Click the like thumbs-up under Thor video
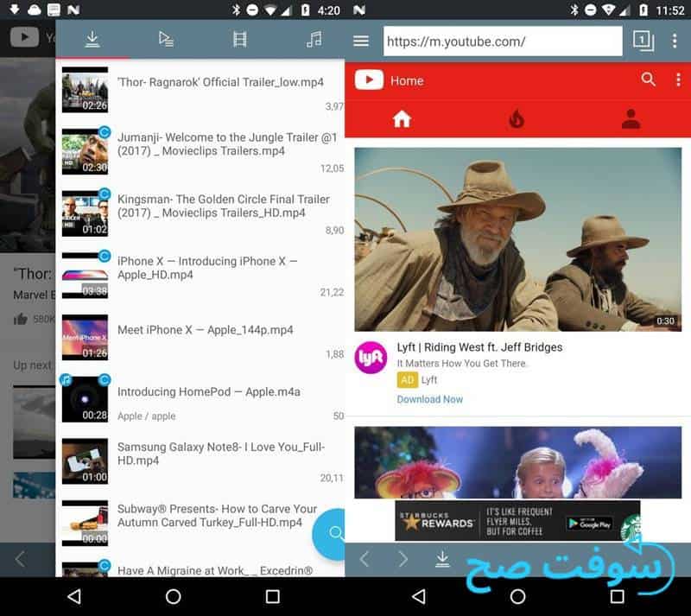Image resolution: width=691 pixels, height=616 pixels. pos(20,319)
